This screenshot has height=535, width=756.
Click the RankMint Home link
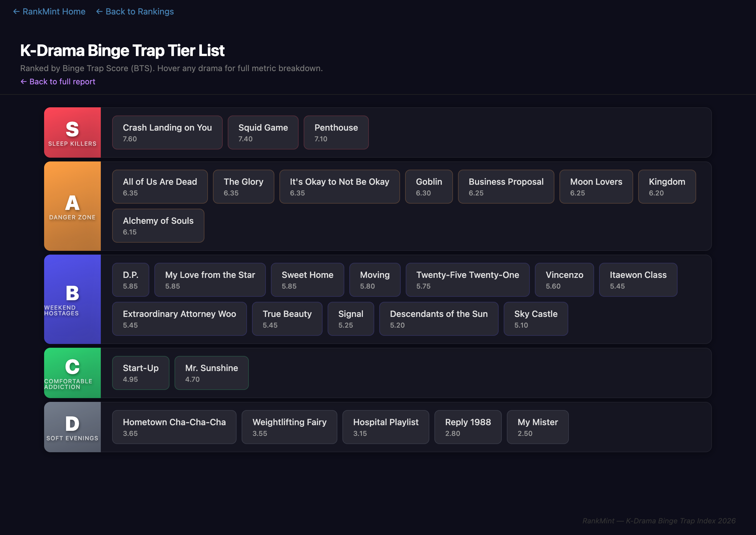point(49,12)
